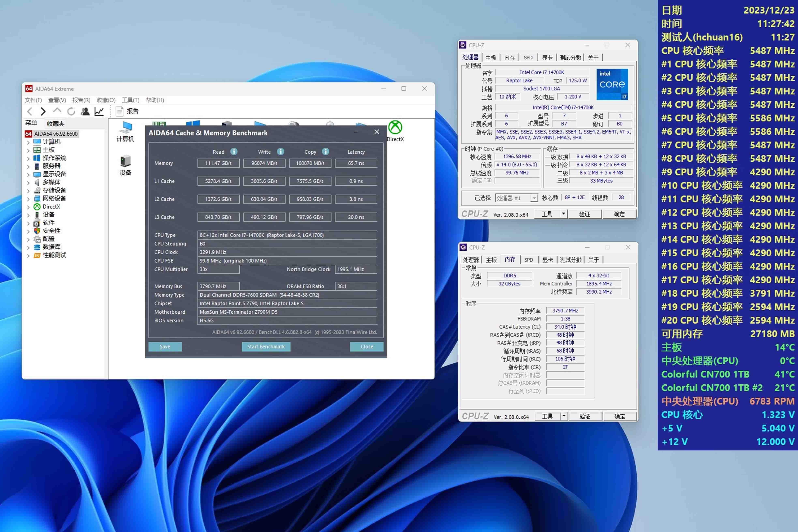Viewport: 798px width, 532px height.
Task: Open the 文件(F) menu in AIDA64
Action: click(x=33, y=100)
